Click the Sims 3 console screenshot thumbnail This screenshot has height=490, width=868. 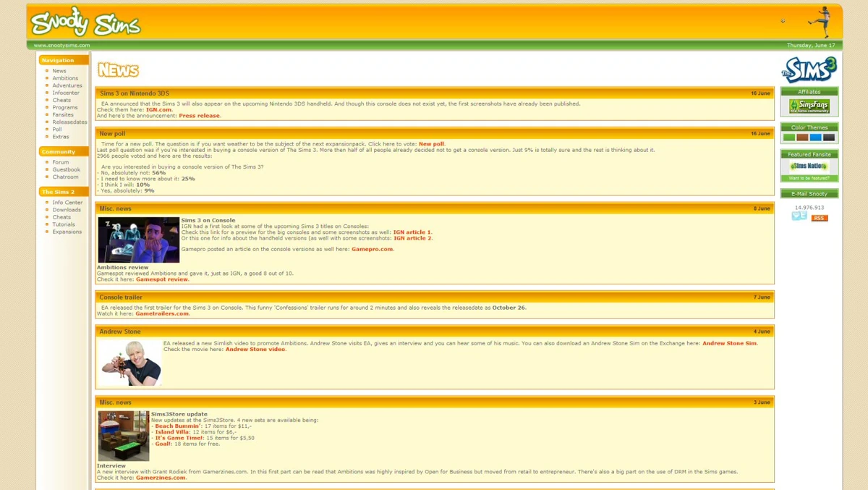(139, 240)
